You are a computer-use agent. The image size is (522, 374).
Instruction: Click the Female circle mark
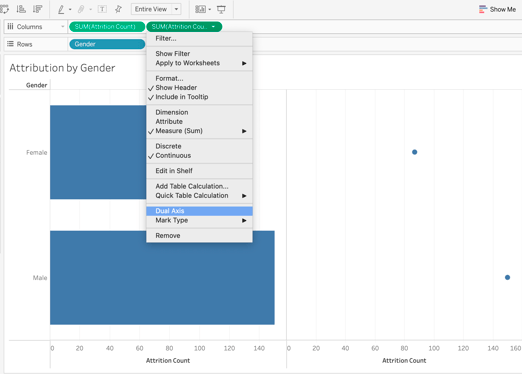pyautogui.click(x=414, y=152)
